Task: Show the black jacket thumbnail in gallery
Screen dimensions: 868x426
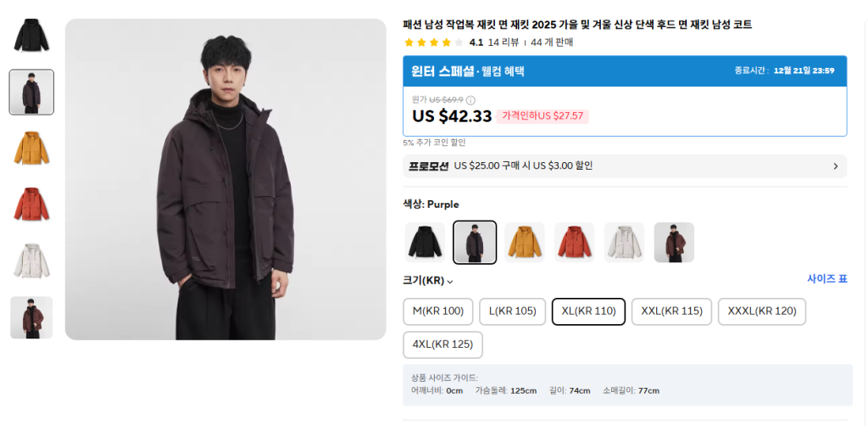Action: tap(31, 36)
